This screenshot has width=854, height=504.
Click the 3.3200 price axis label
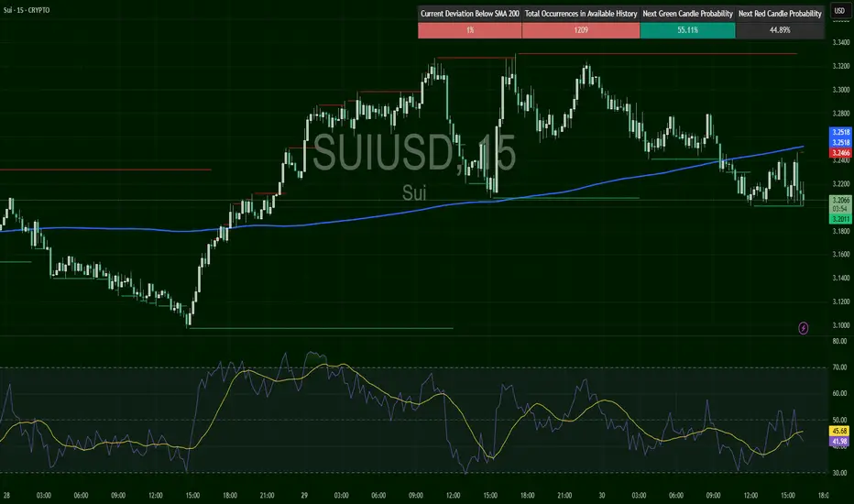(841, 66)
